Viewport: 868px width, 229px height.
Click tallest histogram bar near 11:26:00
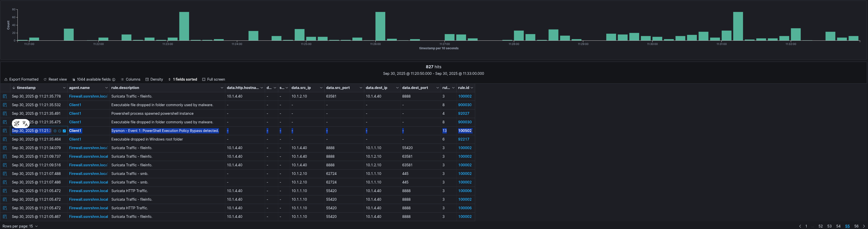tap(380, 26)
